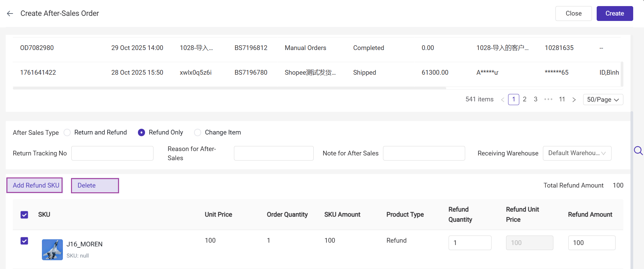
Task: Toggle the select-all SKU header checkbox
Action: point(24,215)
